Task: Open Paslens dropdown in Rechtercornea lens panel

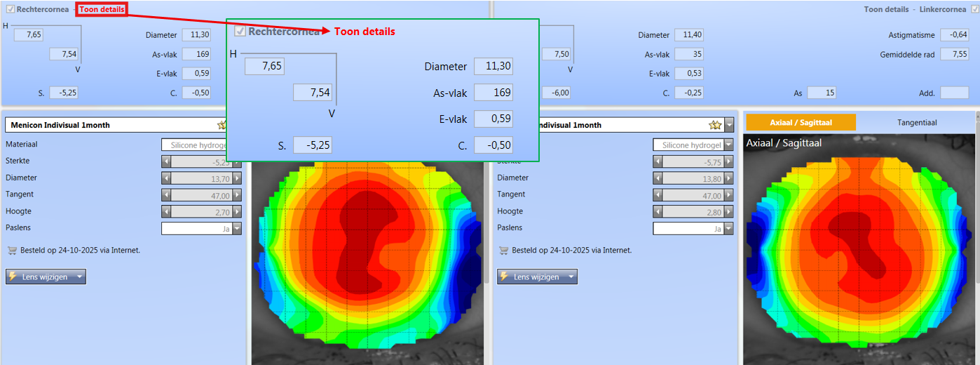Action: coord(237,229)
